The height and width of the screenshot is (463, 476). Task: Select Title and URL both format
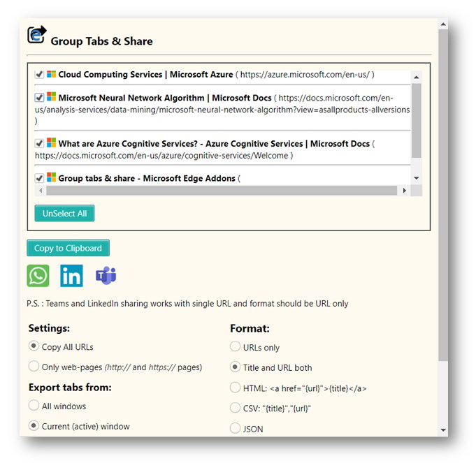click(235, 367)
